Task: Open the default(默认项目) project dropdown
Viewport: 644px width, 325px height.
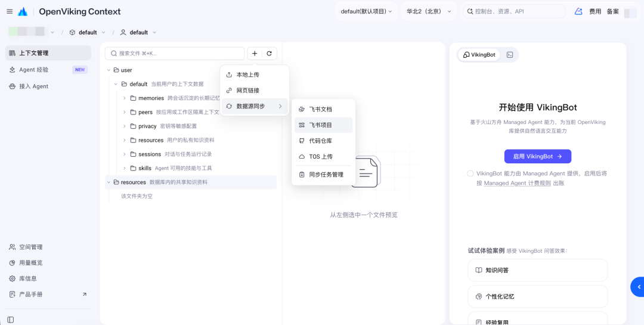Action: (366, 11)
